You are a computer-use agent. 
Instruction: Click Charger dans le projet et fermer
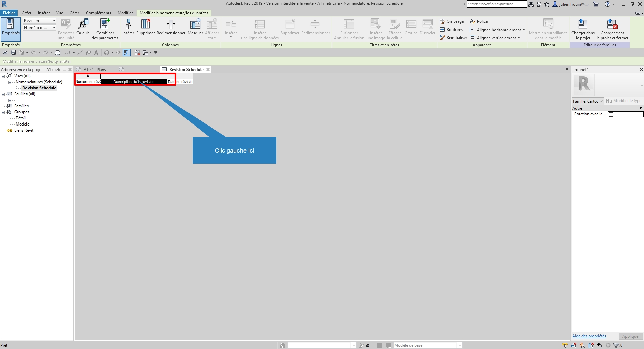pyautogui.click(x=612, y=24)
